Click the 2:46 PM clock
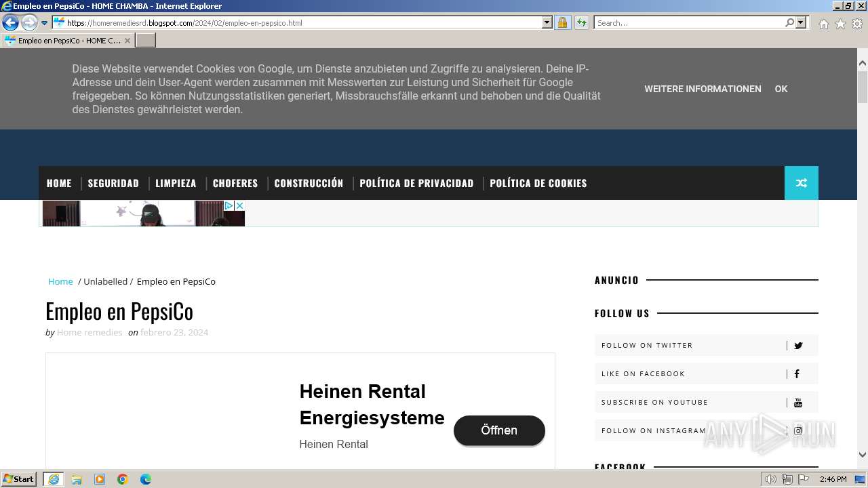This screenshot has width=868, height=488. (833, 479)
